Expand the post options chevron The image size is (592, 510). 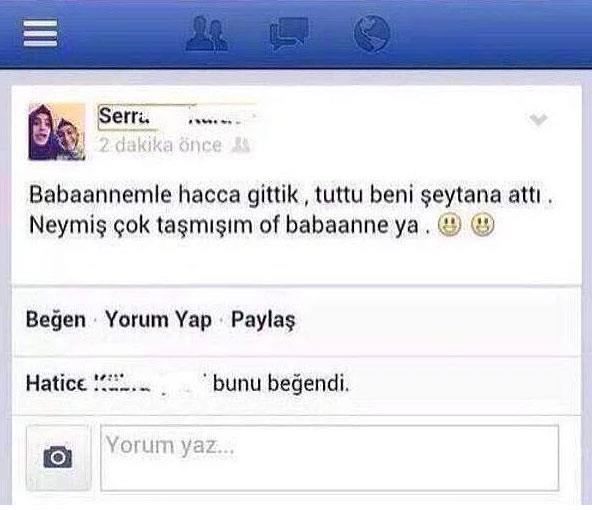pos(538,119)
